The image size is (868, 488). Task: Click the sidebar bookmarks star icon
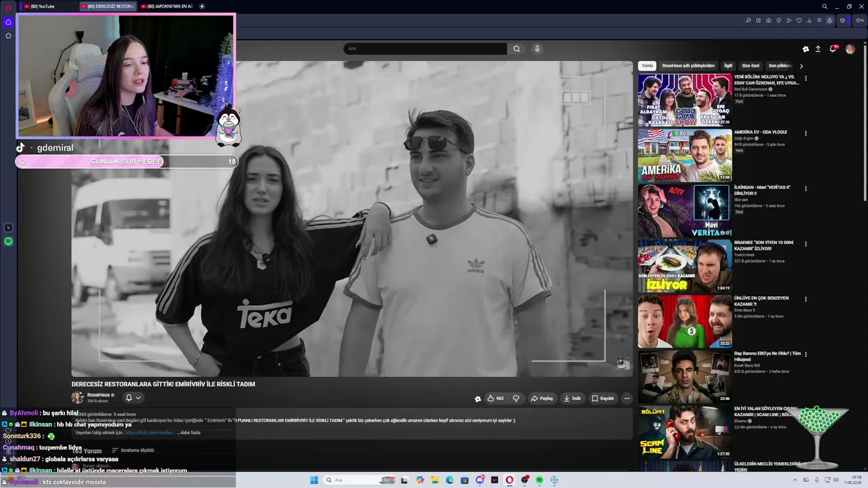pyautogui.click(x=8, y=35)
